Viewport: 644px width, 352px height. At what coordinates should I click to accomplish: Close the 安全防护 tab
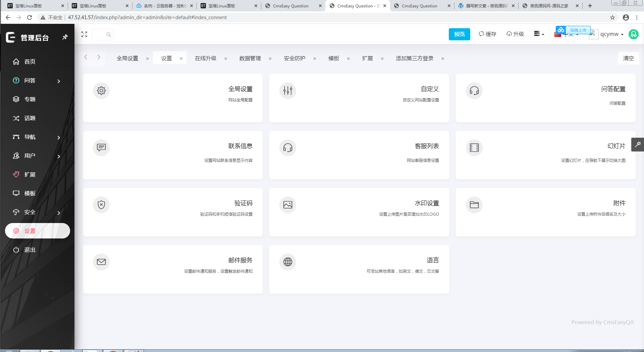click(x=315, y=58)
